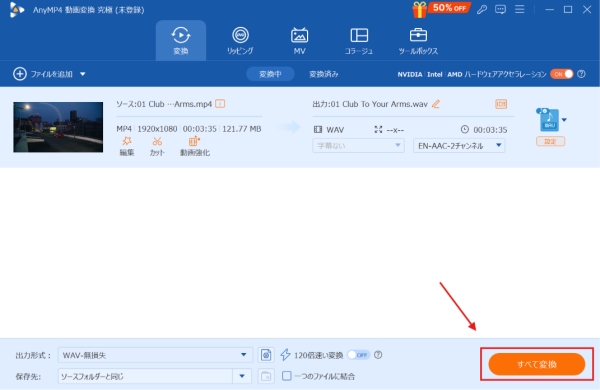Click the profile settings icon beside 出力形式
600x390 pixels.
tap(266, 355)
